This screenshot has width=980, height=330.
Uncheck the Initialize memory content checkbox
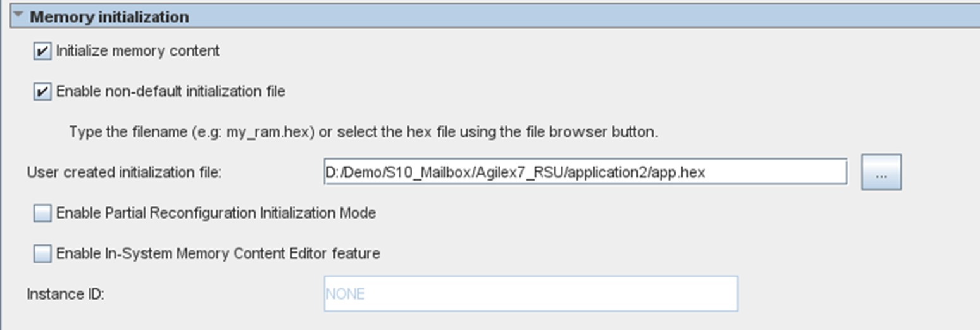(x=42, y=51)
